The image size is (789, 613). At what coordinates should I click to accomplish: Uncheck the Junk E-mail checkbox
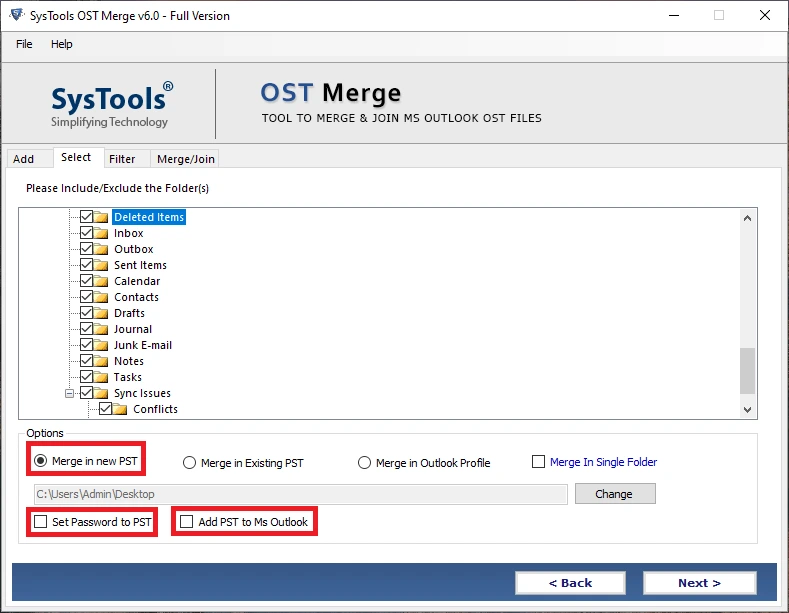[x=87, y=345]
